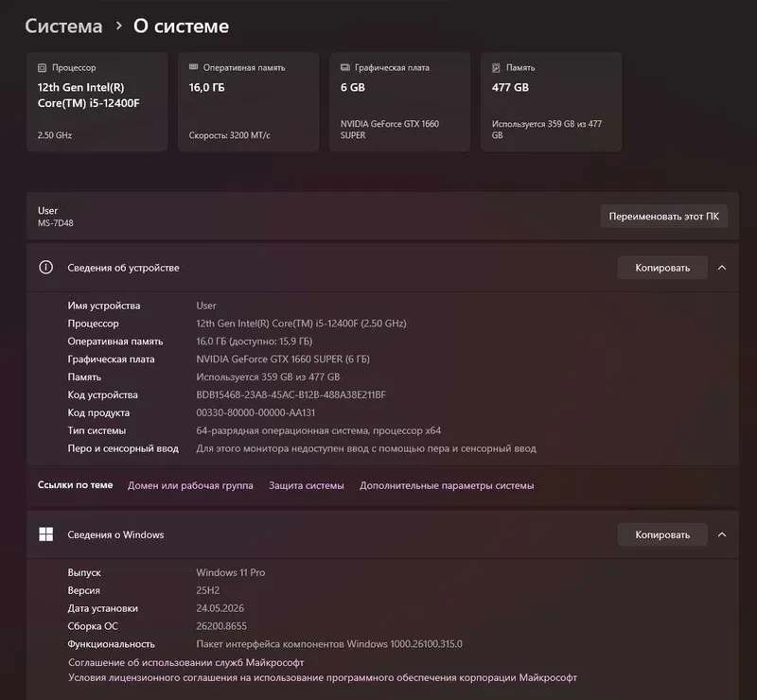
Task: Go back to Система in the breadcrumb
Action: tap(63, 26)
